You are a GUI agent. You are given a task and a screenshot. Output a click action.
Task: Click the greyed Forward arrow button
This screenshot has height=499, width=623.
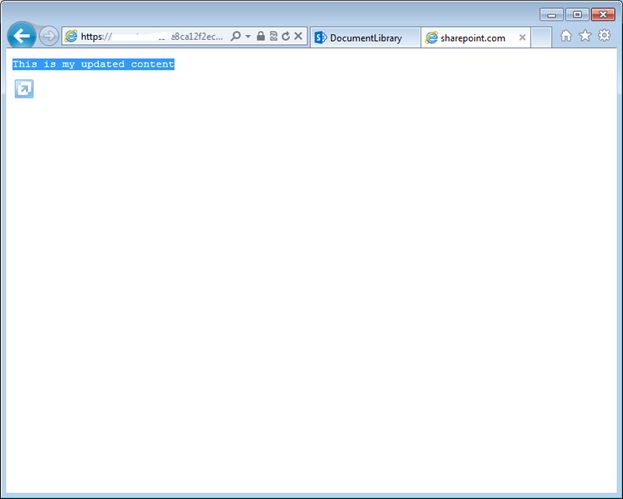tap(49, 37)
